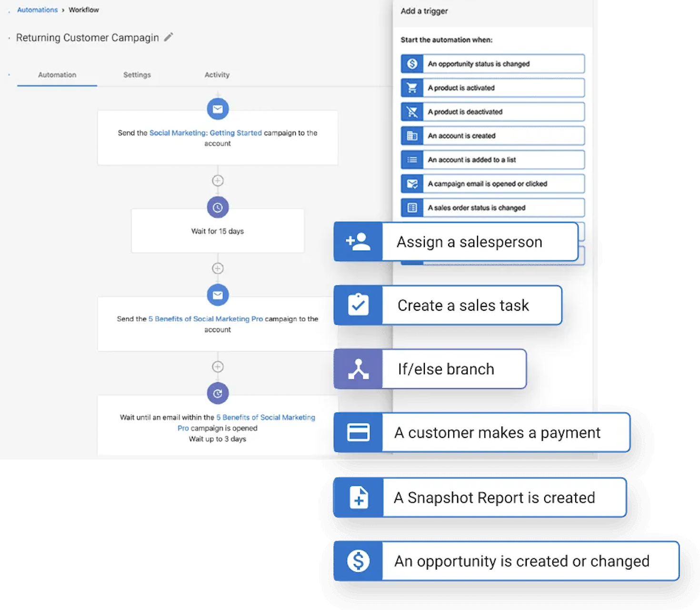Click the shopping cart icon for product activated
700x610 pixels.
(412, 88)
